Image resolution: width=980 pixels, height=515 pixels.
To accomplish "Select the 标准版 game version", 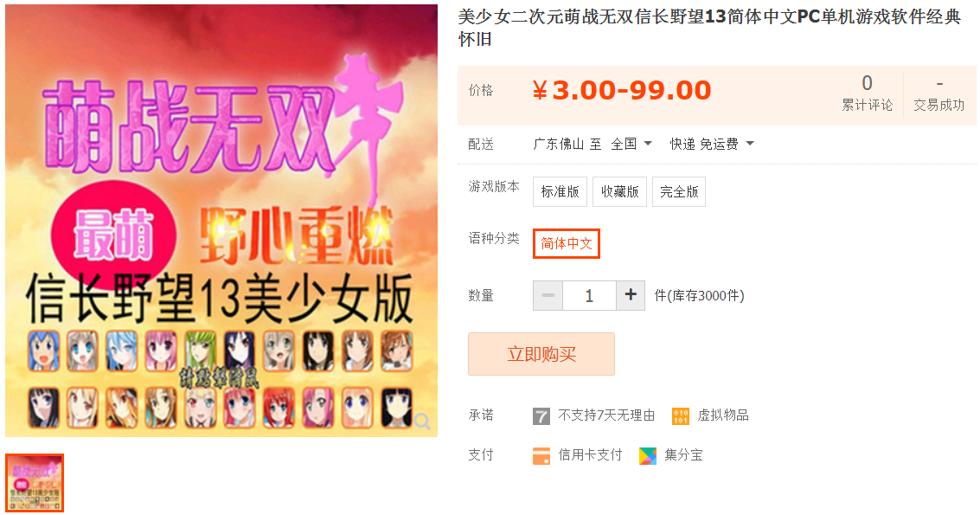I will tap(560, 191).
